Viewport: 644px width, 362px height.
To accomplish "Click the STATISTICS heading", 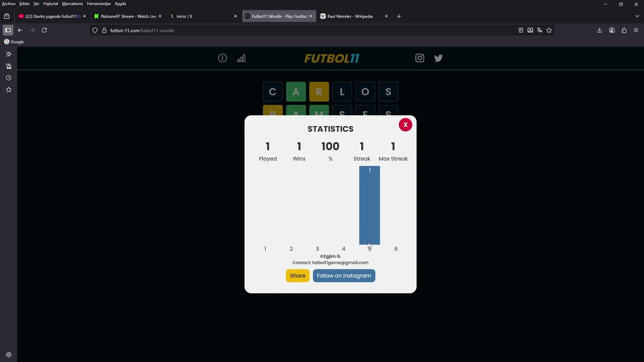I will point(331,129).
